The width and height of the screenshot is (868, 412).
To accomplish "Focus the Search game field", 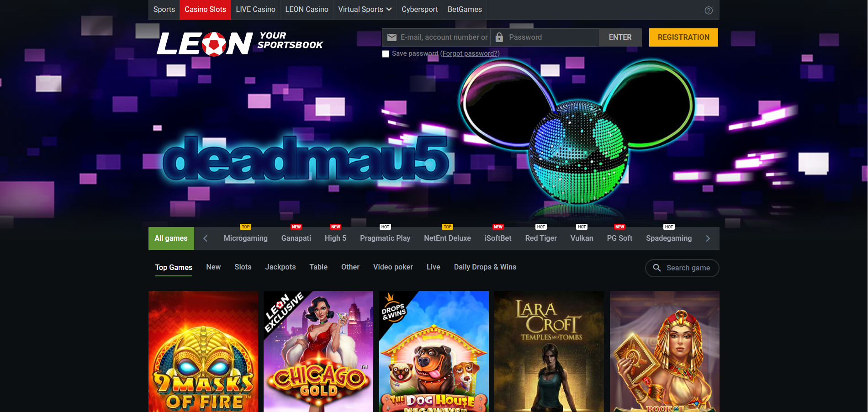I will click(x=682, y=268).
